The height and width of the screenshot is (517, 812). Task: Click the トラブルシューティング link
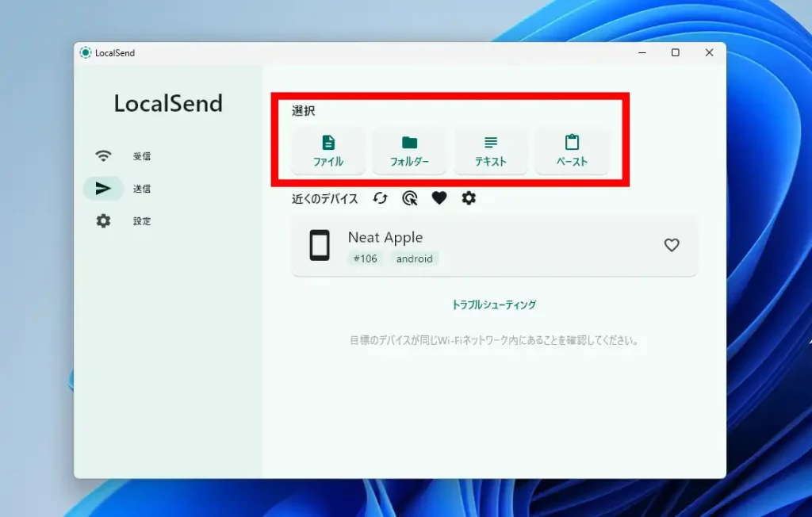point(494,304)
